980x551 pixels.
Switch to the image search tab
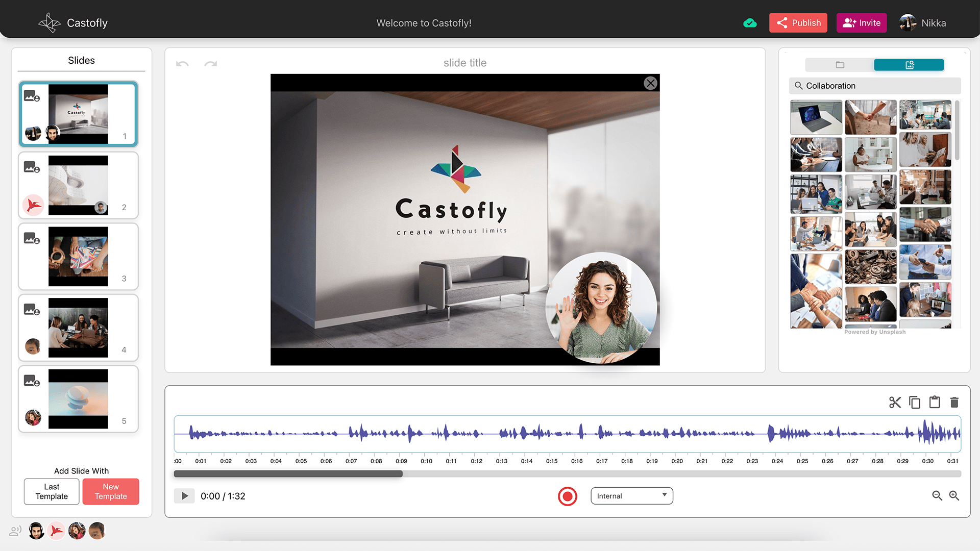point(909,65)
